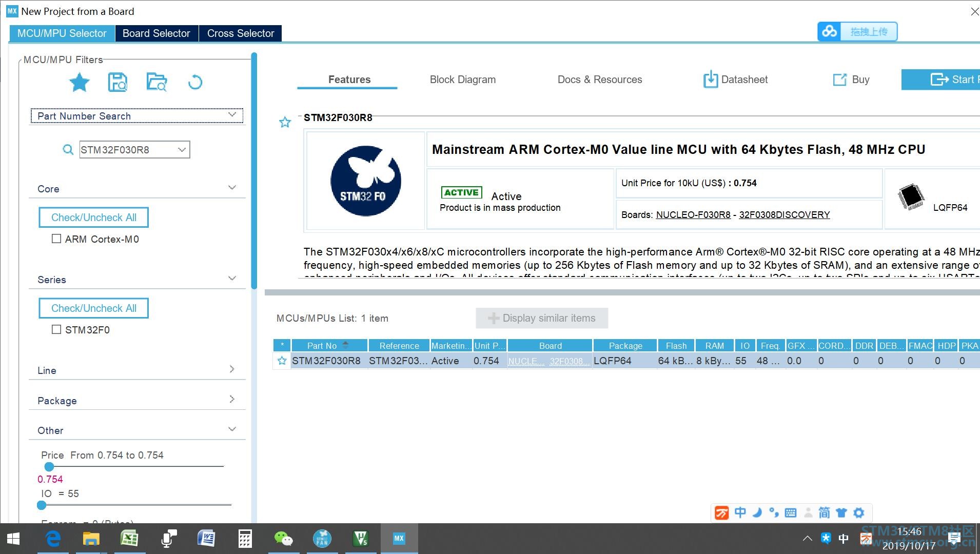This screenshot has width=980, height=554.
Task: Toggle the ARM Cortex-M0 checkbox
Action: click(56, 239)
